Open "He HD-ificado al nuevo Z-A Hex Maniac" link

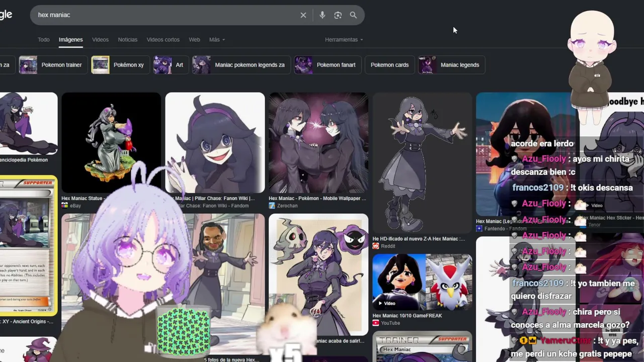tap(419, 239)
